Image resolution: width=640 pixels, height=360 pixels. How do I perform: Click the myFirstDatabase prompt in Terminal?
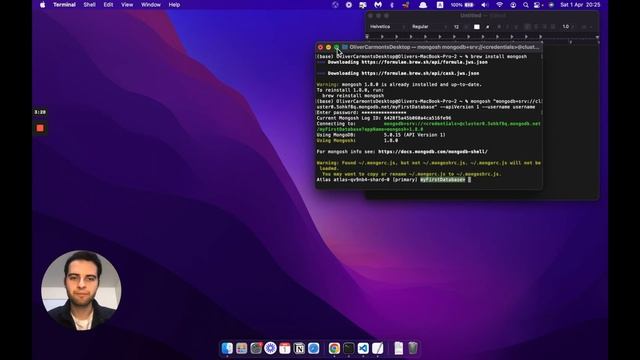tap(443, 180)
